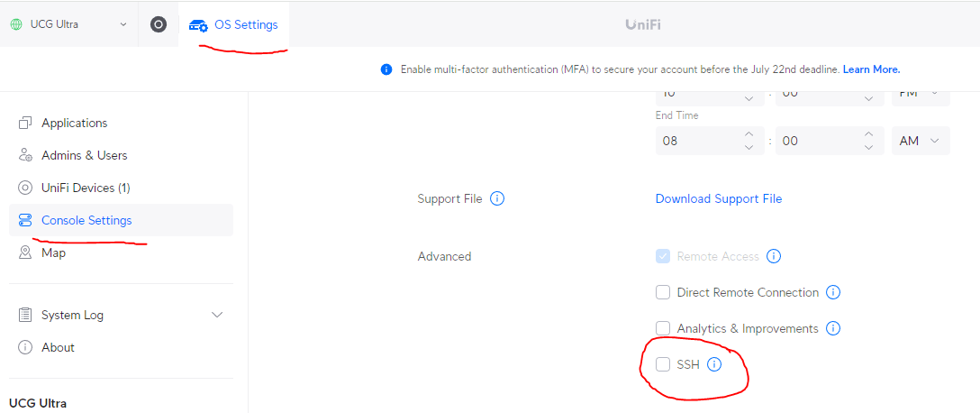The width and height of the screenshot is (980, 413).
Task: Click the Support File label text
Action: tap(450, 199)
